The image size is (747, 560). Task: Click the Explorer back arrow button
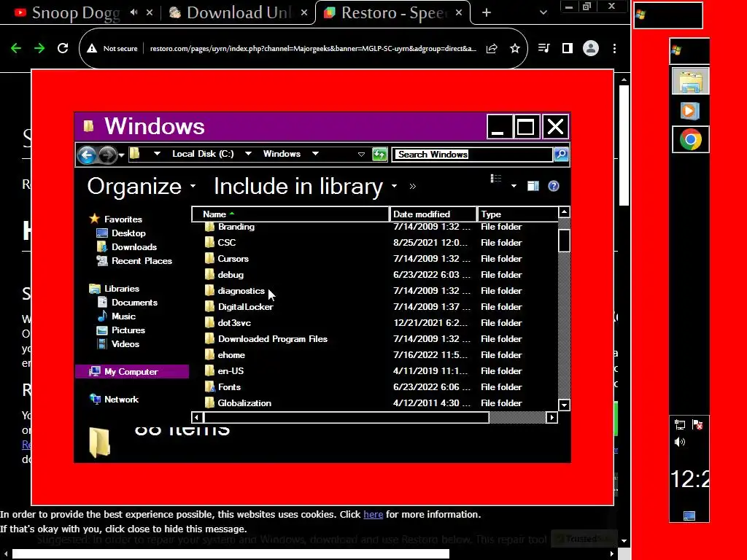click(87, 155)
